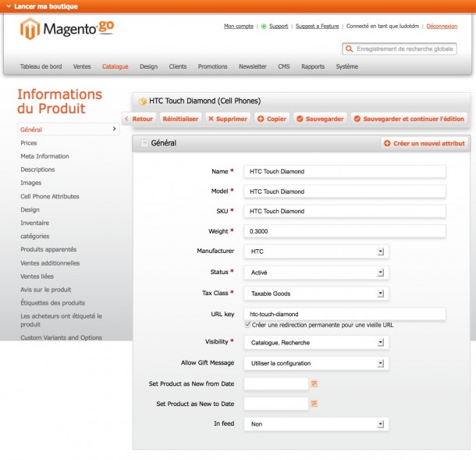Click the SKU input field

(x=345, y=212)
